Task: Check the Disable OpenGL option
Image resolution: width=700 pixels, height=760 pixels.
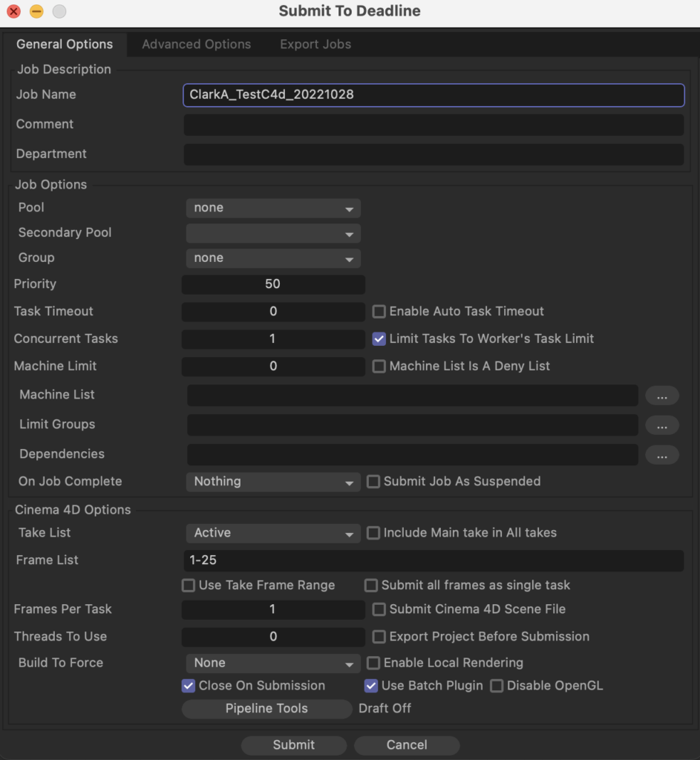Action: tap(497, 686)
